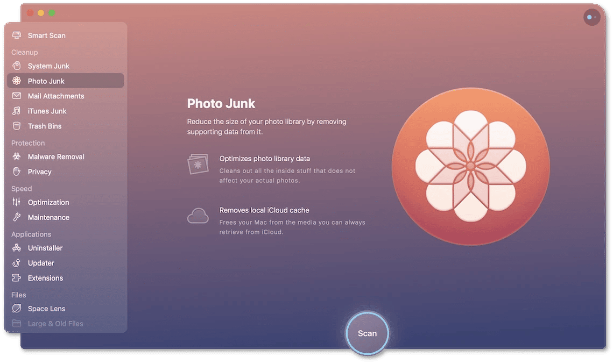Image resolution: width=613 pixels, height=364 pixels.
Task: Select Optimization label in sidebar
Action: pyautogui.click(x=48, y=202)
